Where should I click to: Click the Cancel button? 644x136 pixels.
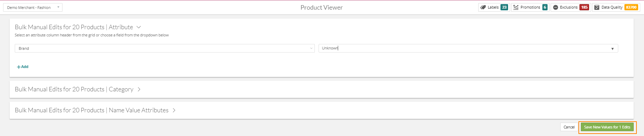(x=569, y=127)
